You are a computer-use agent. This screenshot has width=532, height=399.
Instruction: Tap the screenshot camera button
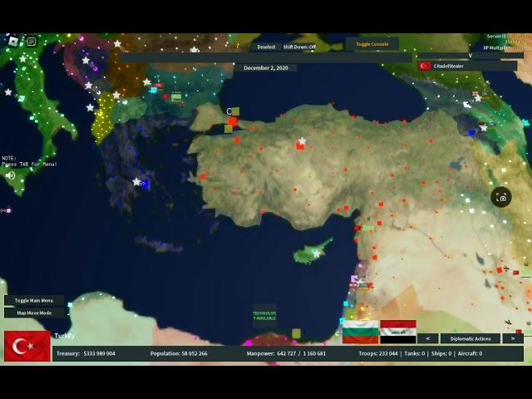tap(501, 197)
